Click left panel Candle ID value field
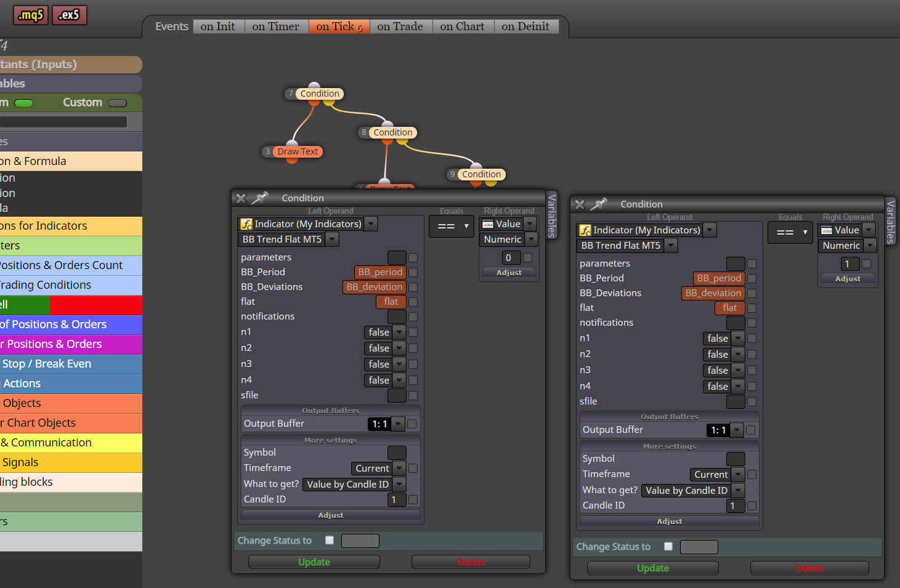The image size is (900, 588). (397, 500)
